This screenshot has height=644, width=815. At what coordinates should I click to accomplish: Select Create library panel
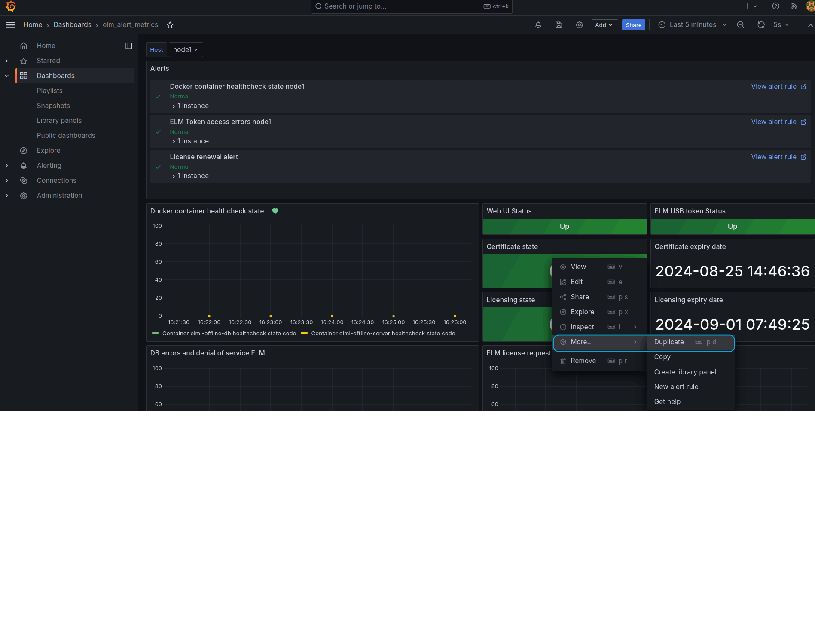690,372
